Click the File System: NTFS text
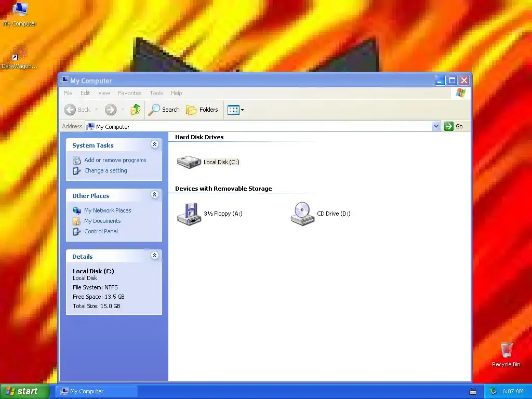This screenshot has height=399, width=532. tap(95, 287)
